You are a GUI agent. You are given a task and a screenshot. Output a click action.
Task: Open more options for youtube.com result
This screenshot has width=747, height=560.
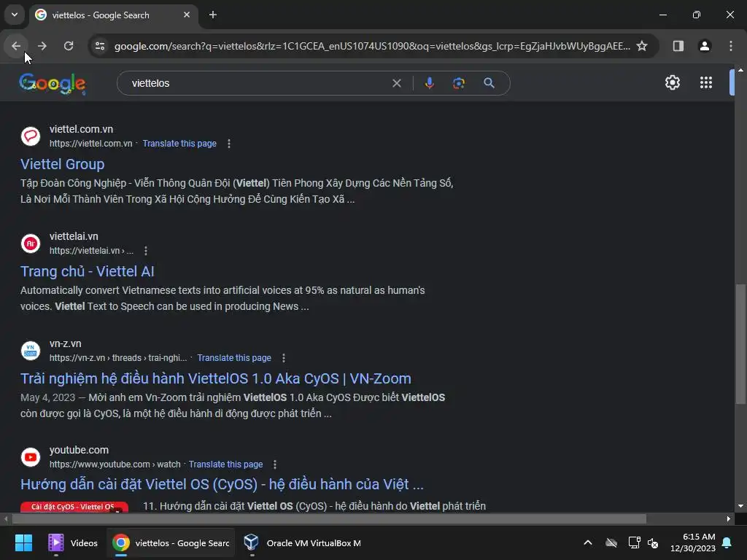275,464
